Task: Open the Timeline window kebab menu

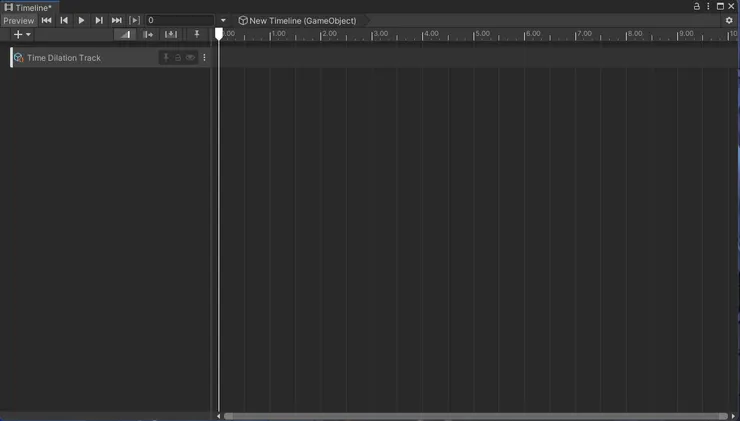Action: [708, 6]
